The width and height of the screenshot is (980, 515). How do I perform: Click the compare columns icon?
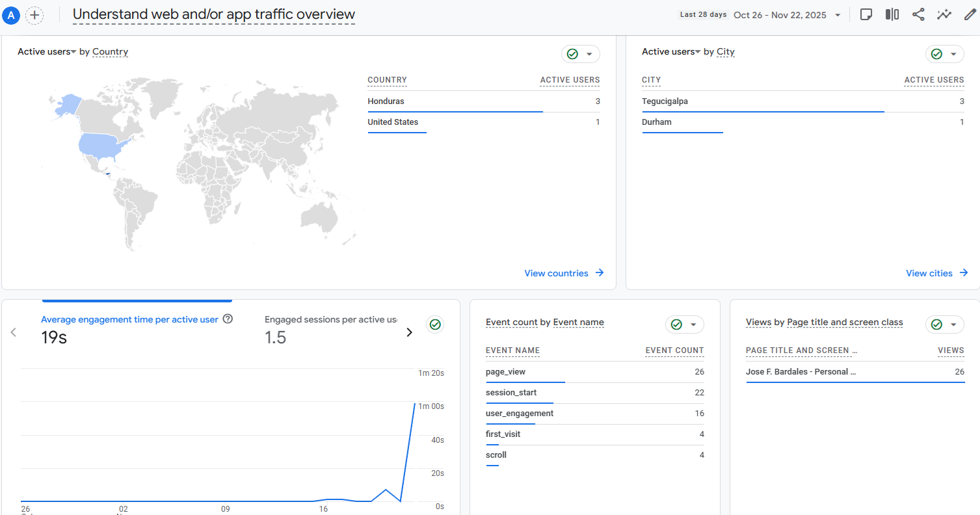tap(892, 15)
